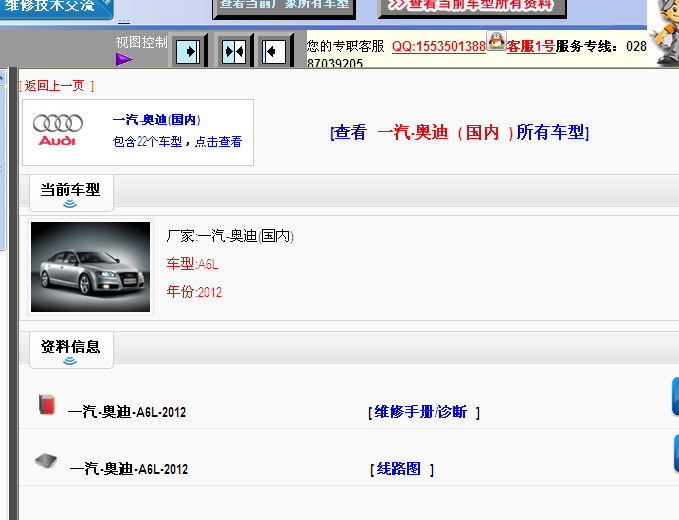The width and height of the screenshot is (679, 520).
Task: Click the red book icon for 维修手册
Action: [47, 404]
